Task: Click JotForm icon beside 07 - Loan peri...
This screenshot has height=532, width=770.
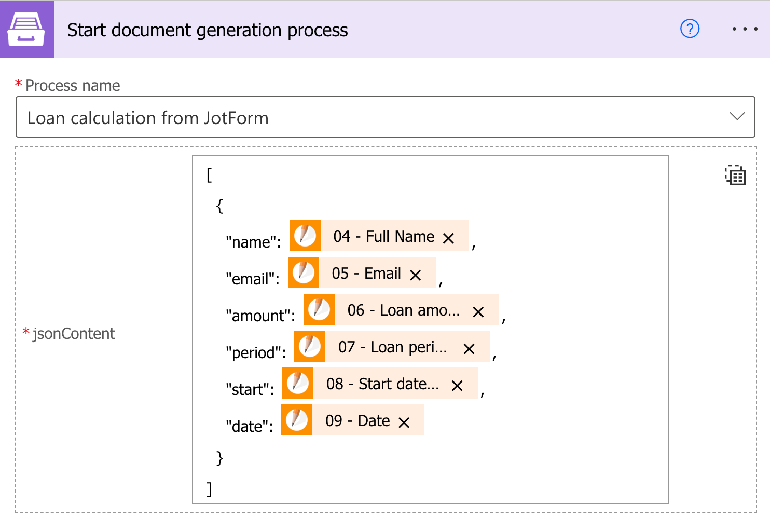Action: pyautogui.click(x=310, y=346)
